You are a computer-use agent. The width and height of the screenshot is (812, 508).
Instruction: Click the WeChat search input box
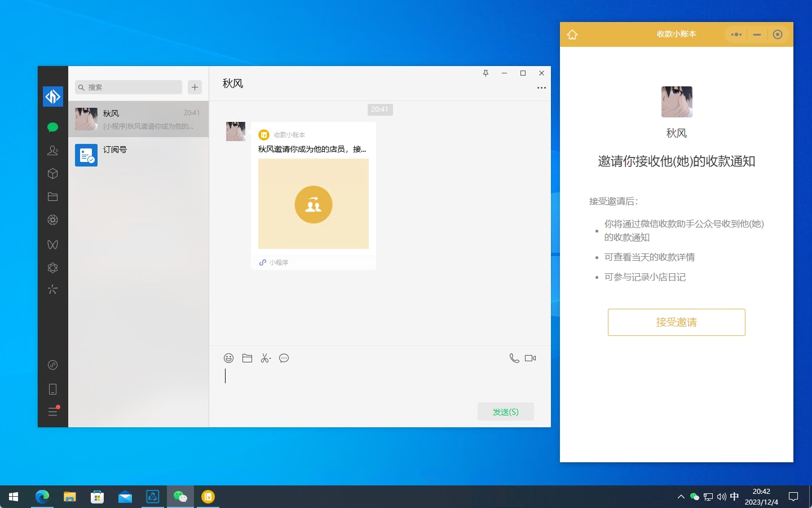click(129, 87)
